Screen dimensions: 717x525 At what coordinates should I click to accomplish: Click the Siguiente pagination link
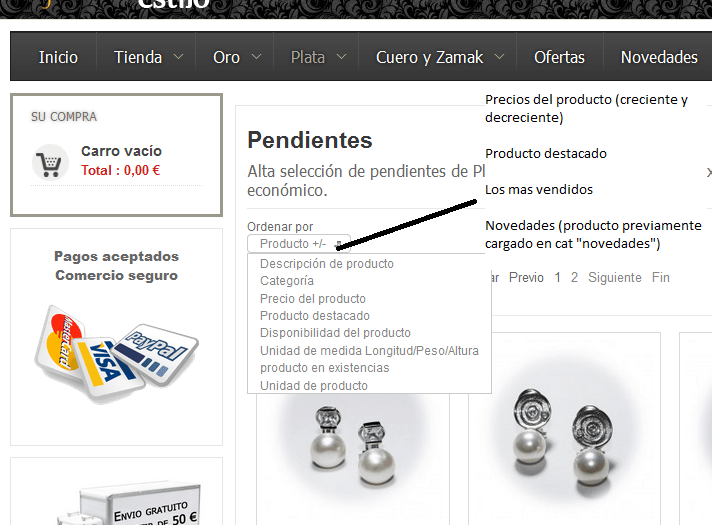615,278
